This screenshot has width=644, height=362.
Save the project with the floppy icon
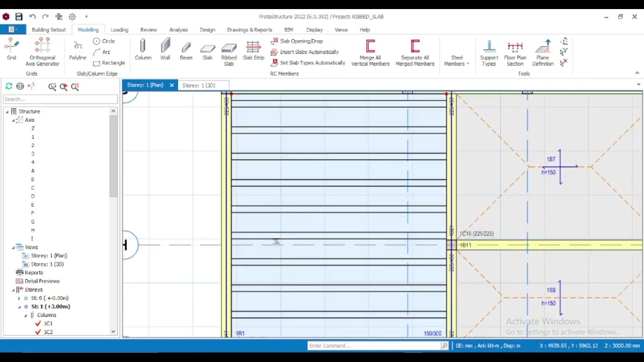[x=19, y=17]
